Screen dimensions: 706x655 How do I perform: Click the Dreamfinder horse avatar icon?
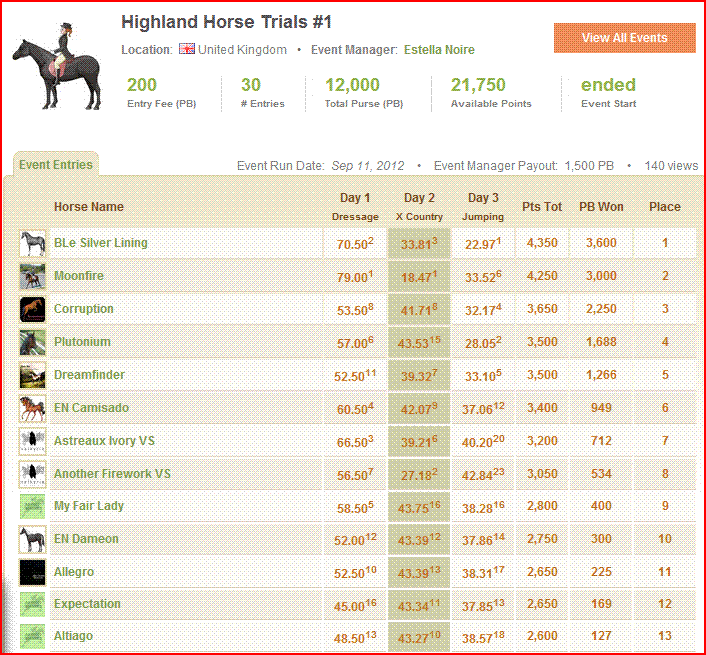[32, 375]
